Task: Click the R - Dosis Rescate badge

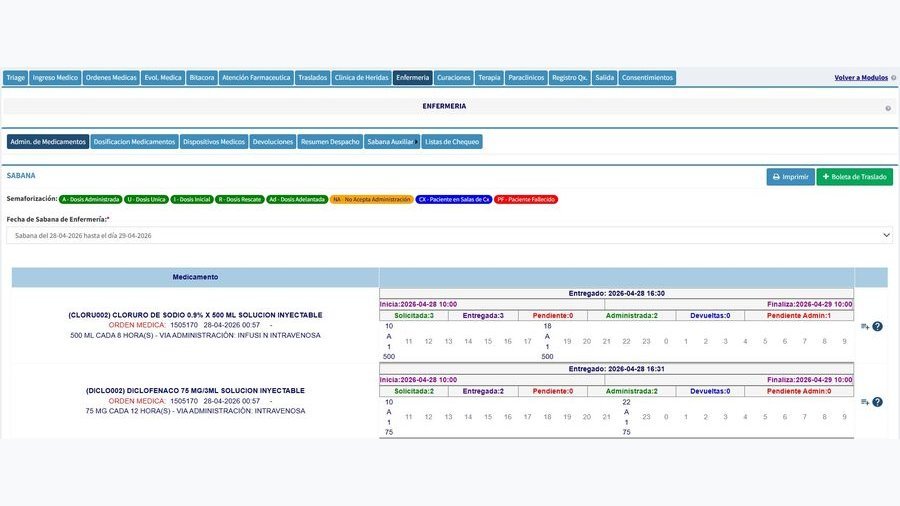Action: coord(240,200)
